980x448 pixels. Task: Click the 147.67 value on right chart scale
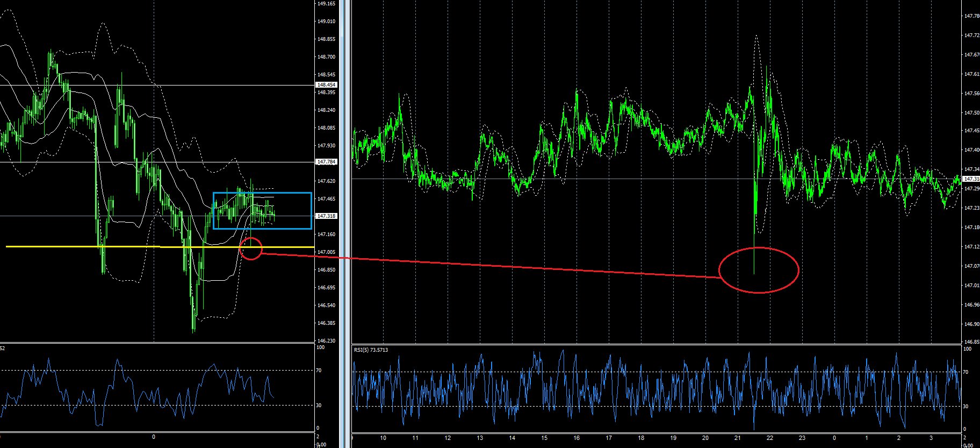tap(972, 55)
